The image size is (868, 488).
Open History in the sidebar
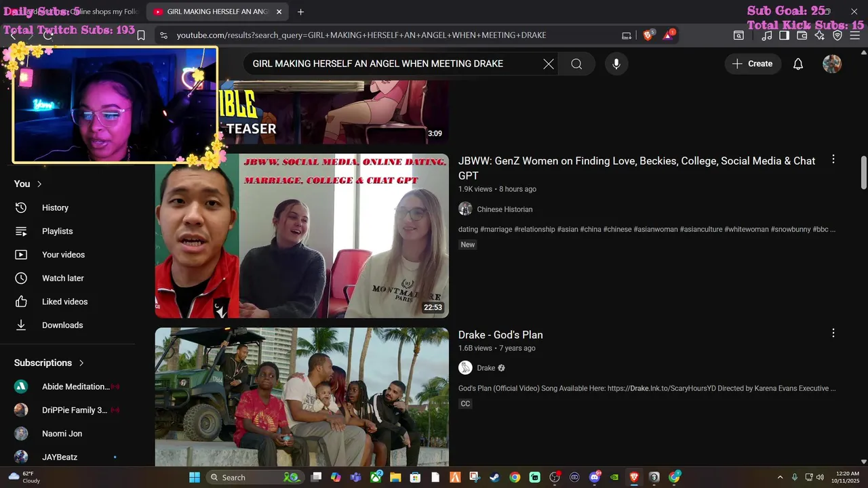point(55,207)
